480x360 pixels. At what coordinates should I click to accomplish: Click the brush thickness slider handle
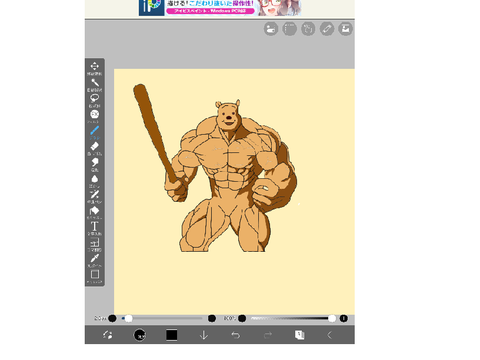(128, 318)
